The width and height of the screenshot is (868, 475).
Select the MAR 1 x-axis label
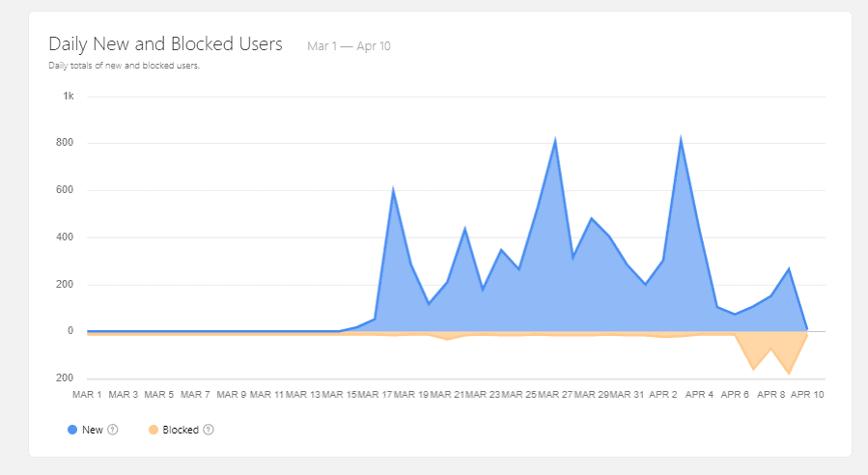88,394
